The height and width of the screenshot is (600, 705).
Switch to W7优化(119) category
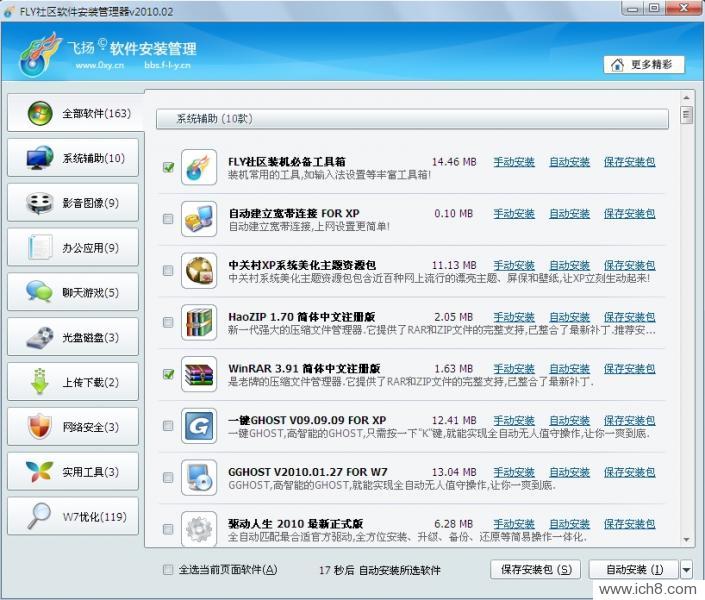tap(73, 516)
